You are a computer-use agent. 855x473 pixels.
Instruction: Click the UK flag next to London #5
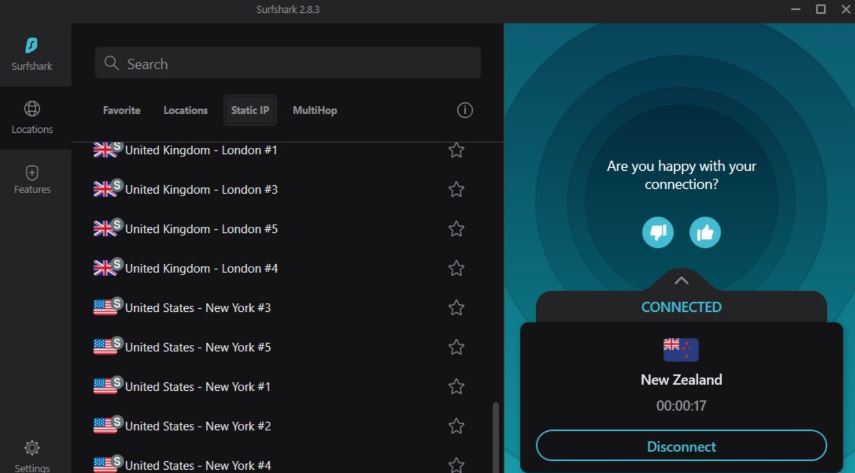click(105, 229)
